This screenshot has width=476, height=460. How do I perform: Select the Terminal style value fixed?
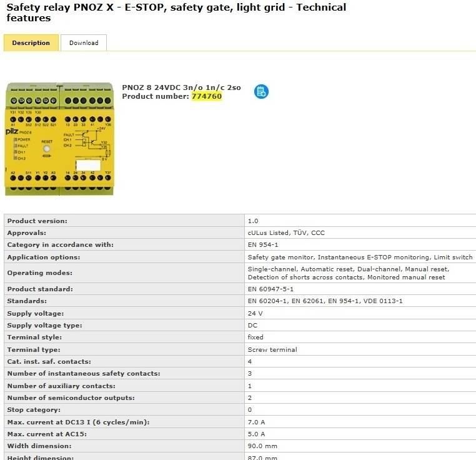pyautogui.click(x=255, y=337)
